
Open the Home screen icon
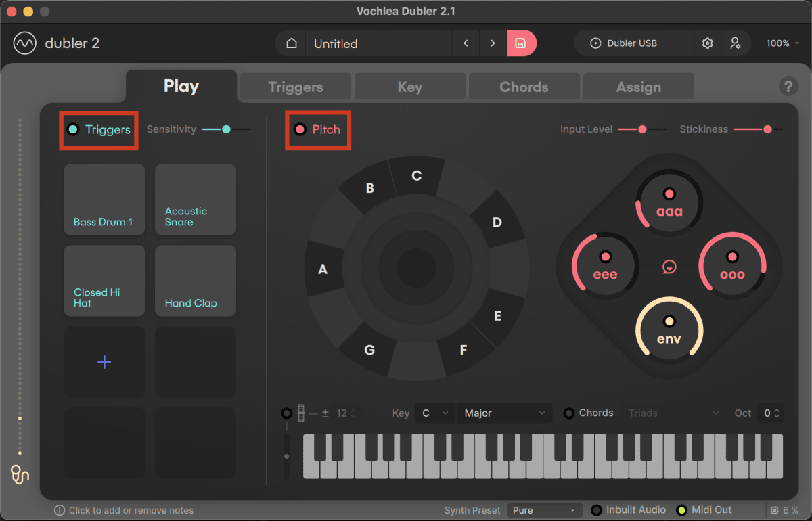[291, 43]
